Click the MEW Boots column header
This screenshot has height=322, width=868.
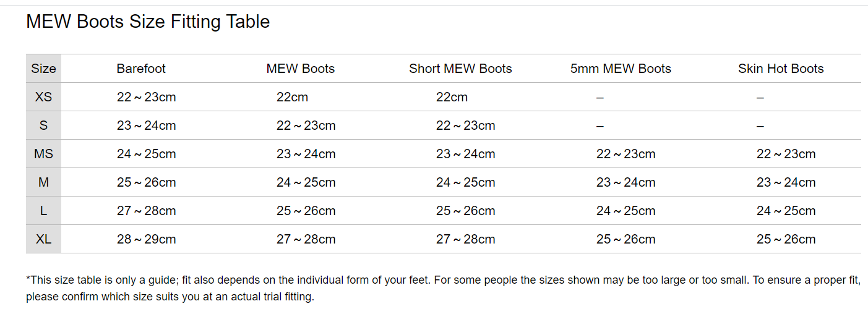pyautogui.click(x=301, y=69)
